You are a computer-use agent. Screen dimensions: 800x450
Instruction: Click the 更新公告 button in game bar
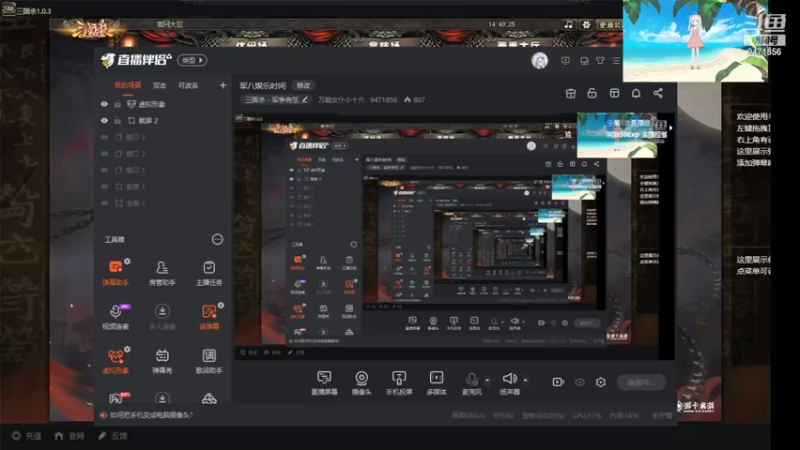[x=609, y=24]
